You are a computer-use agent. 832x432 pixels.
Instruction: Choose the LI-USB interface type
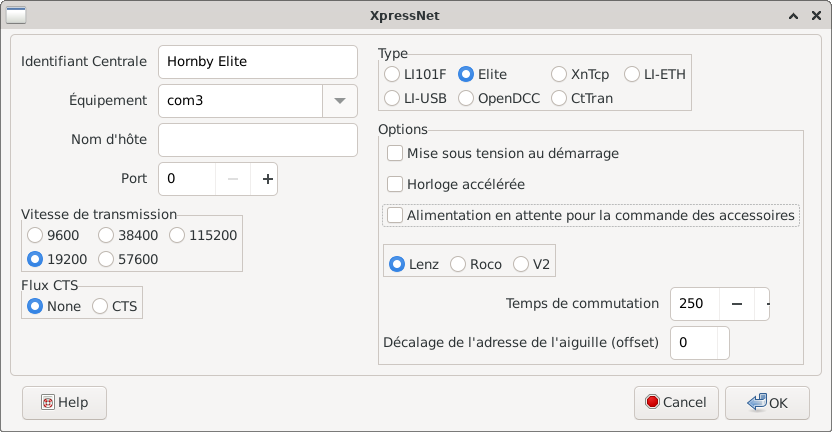(x=393, y=99)
